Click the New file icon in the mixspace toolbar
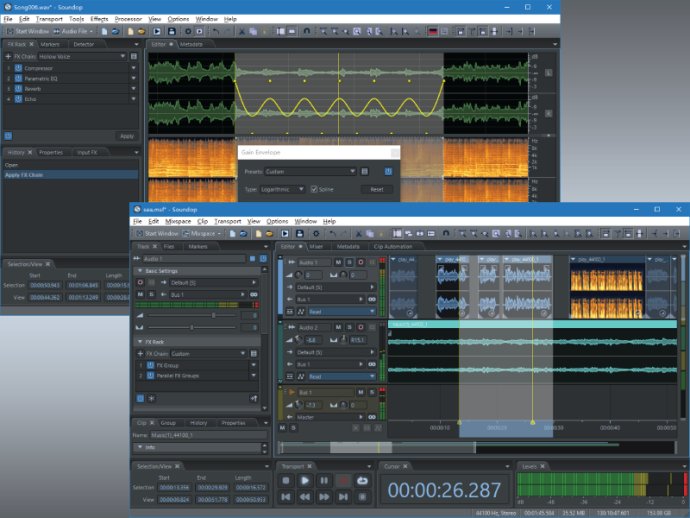This screenshot has height=518, width=690. (232, 234)
